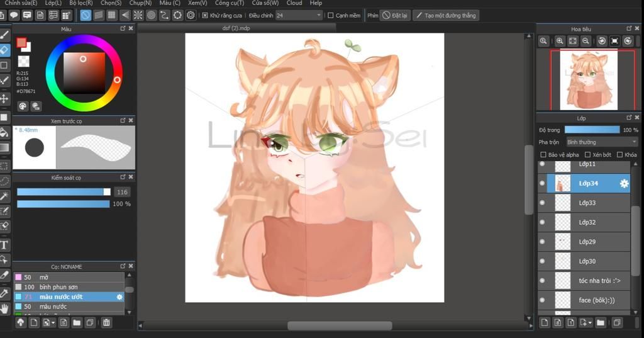Select the Brush tool in the left toolbar
Viewport: 644px width, 338px height.
[4, 35]
